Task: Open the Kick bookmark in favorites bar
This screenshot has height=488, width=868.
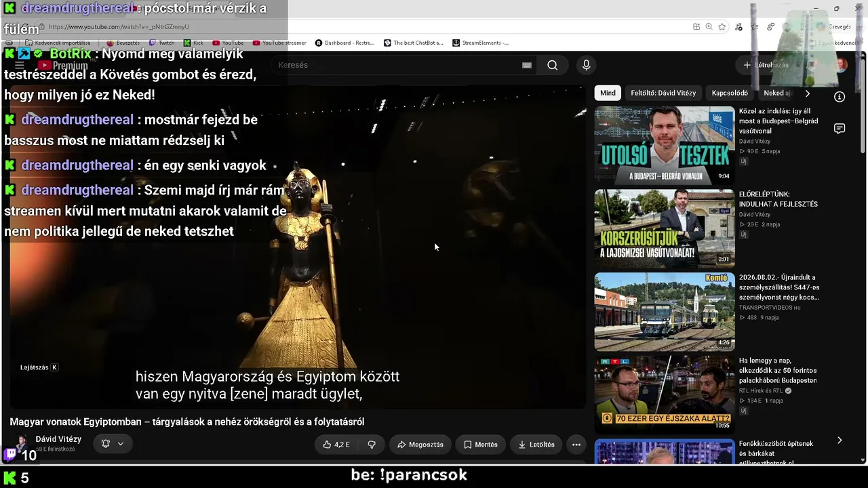Action: (193, 43)
